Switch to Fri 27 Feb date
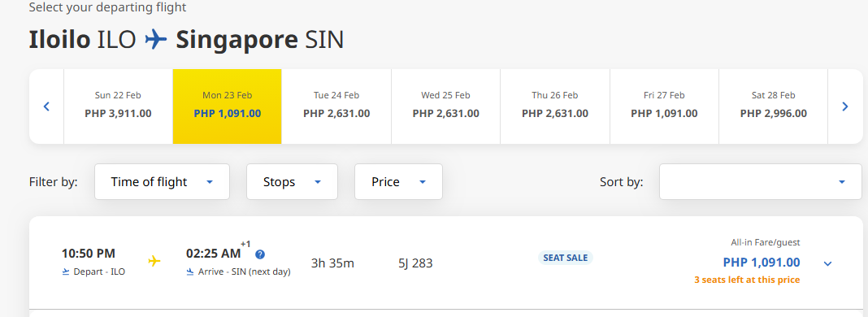This screenshot has height=317, width=868. click(664, 106)
